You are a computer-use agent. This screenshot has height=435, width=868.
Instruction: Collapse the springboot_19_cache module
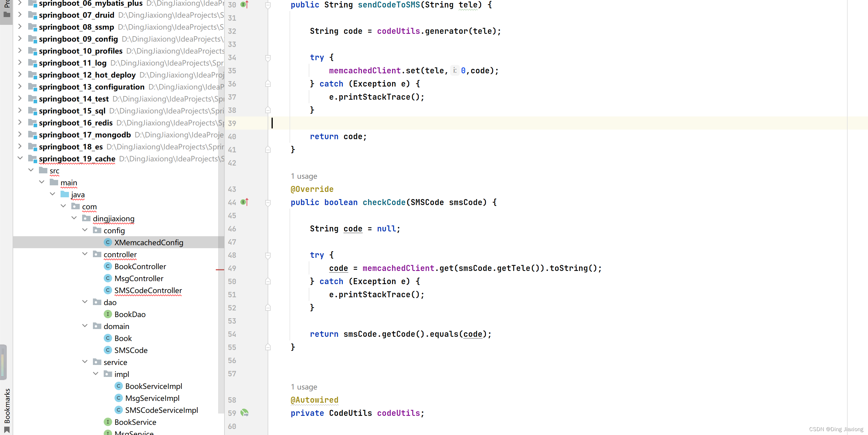pos(20,158)
